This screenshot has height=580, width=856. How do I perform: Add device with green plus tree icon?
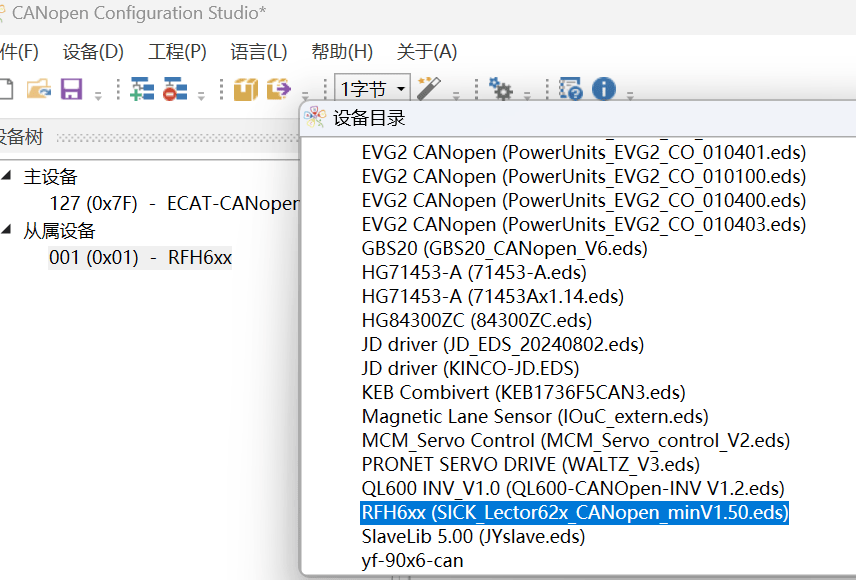pos(142,88)
